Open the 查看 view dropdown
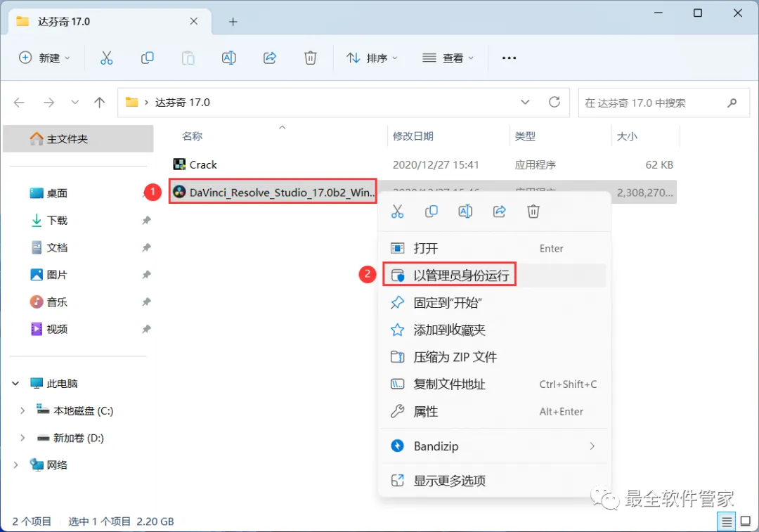This screenshot has width=759, height=532. tap(448, 58)
